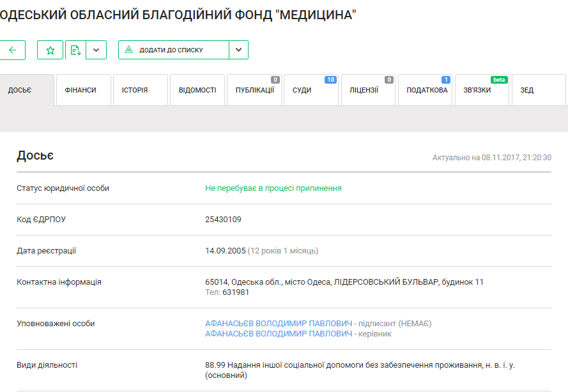Viewport: 568px width, 392px height.
Task: Click the phone number 631981
Action: click(x=236, y=292)
